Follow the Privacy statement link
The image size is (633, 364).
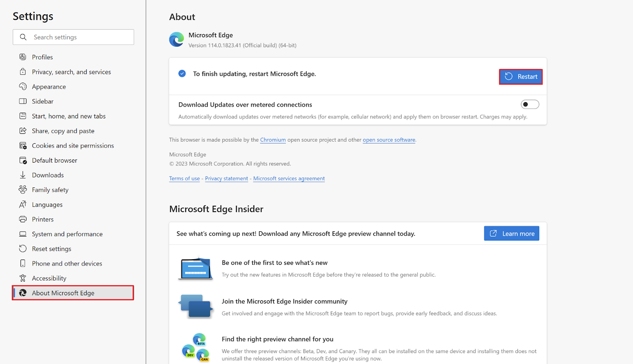226,178
